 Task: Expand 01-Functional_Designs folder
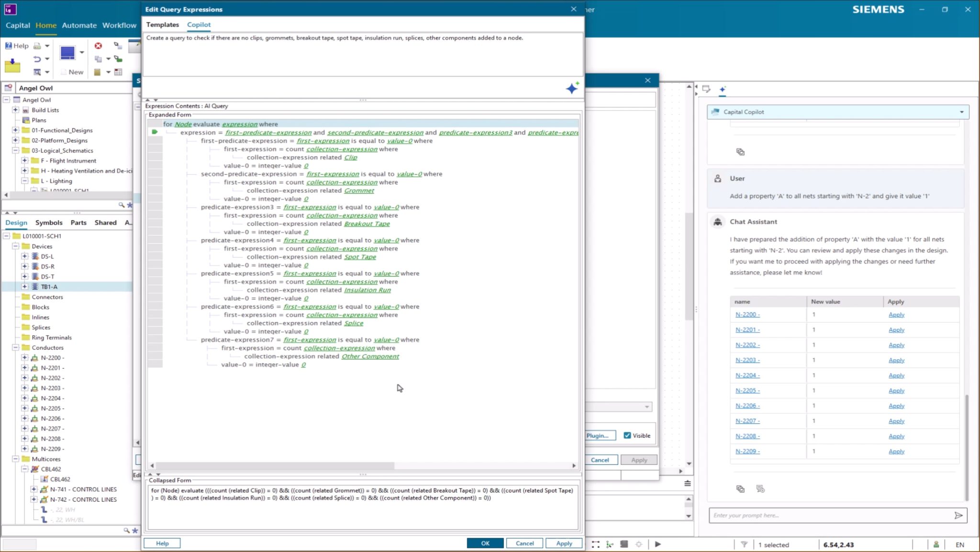(15, 130)
